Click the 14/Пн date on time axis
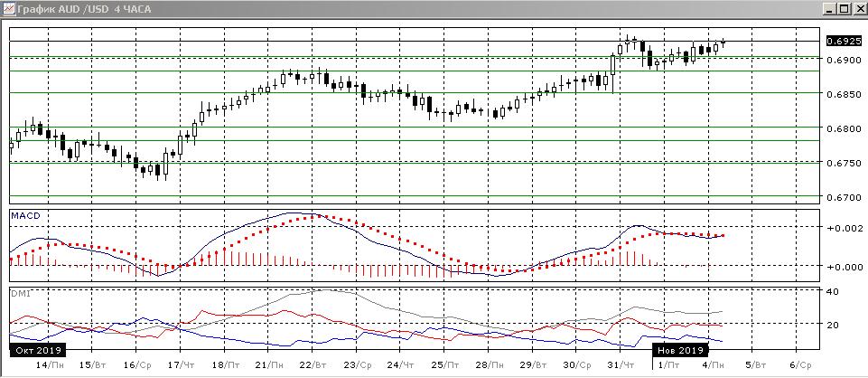The image size is (868, 378). click(46, 364)
